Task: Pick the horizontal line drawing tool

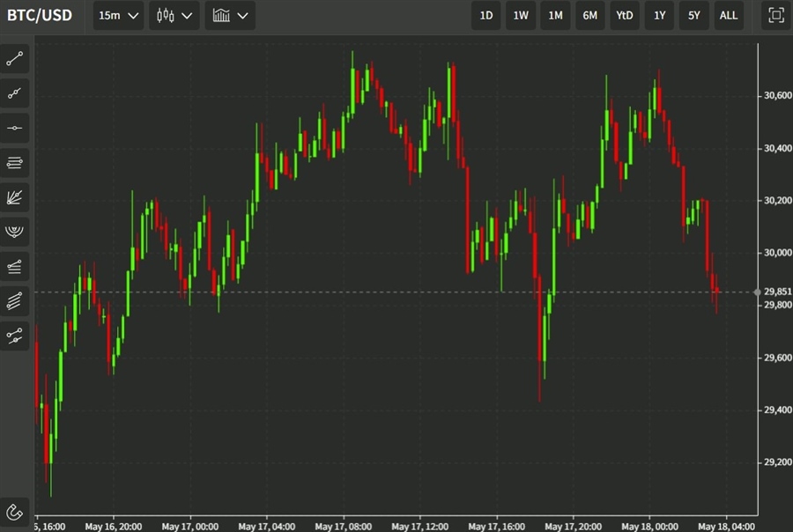Action: [x=15, y=128]
